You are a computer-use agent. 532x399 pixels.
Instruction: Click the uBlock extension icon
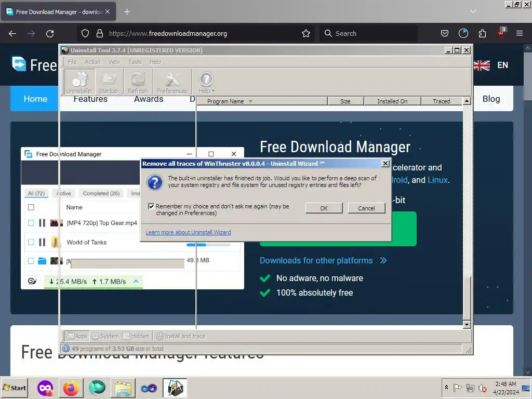tap(501, 33)
